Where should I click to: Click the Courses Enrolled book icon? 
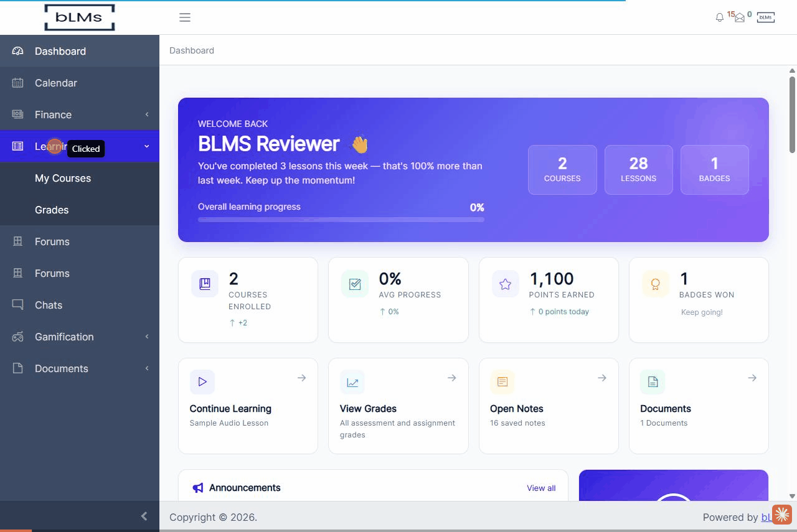(205, 284)
